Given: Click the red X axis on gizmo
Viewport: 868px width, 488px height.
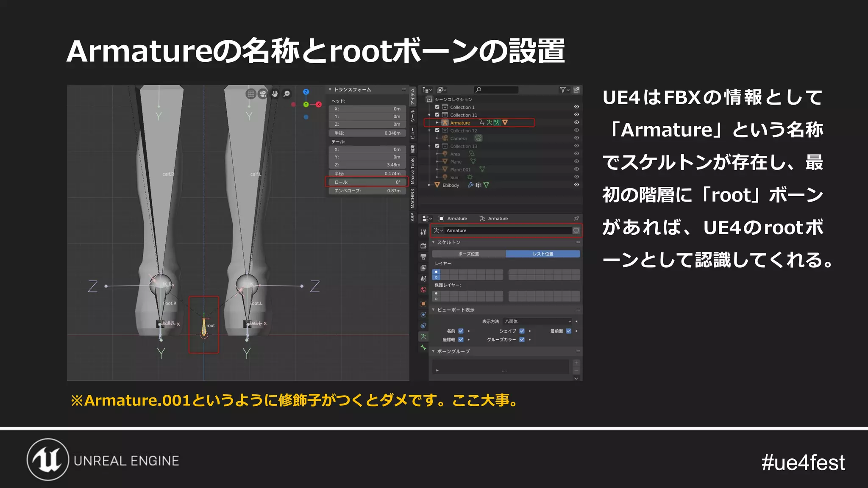Looking at the screenshot, I should (318, 104).
